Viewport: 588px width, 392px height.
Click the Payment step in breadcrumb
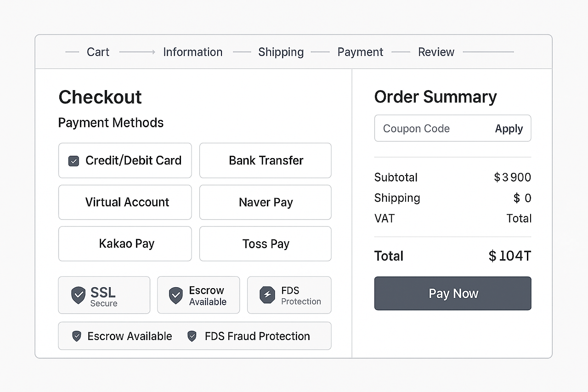click(360, 52)
